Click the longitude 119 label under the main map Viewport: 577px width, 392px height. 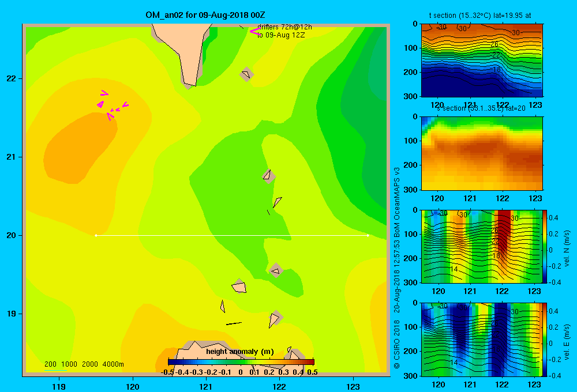tap(59, 387)
